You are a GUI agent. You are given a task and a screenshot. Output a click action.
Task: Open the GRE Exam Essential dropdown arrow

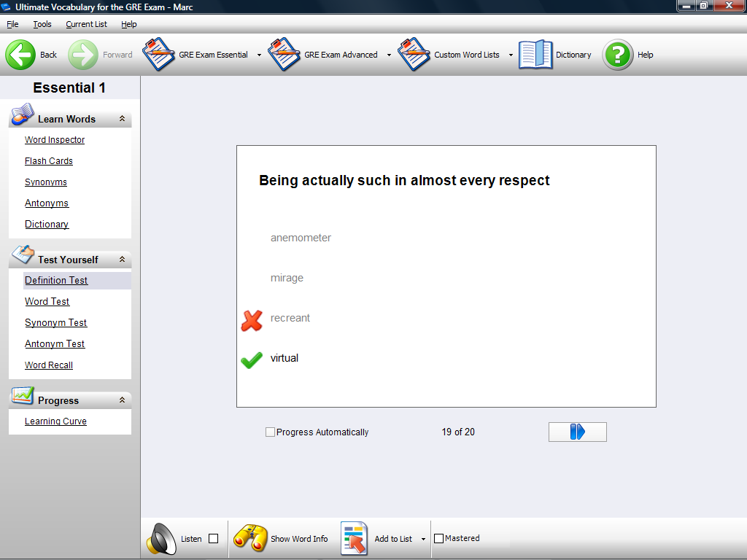coord(259,55)
